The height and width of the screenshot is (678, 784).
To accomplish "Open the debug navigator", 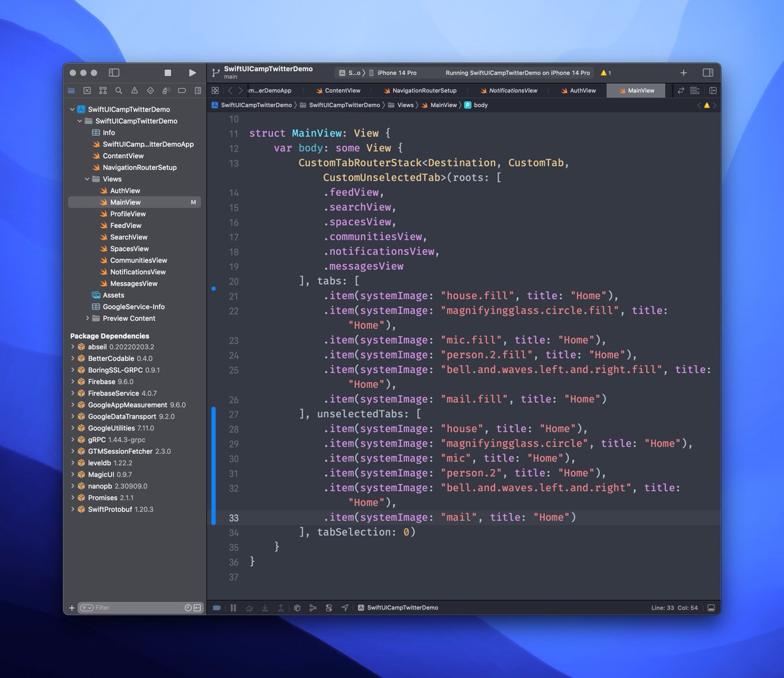I will click(166, 91).
